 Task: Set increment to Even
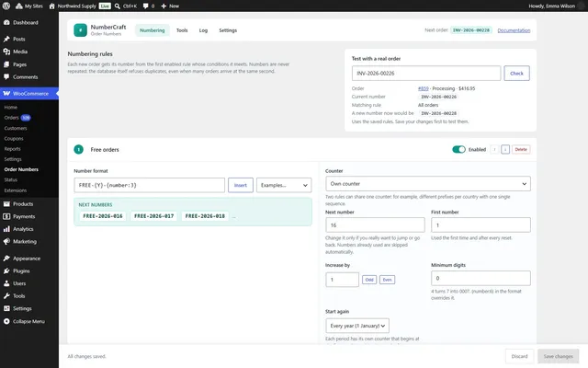pos(387,280)
